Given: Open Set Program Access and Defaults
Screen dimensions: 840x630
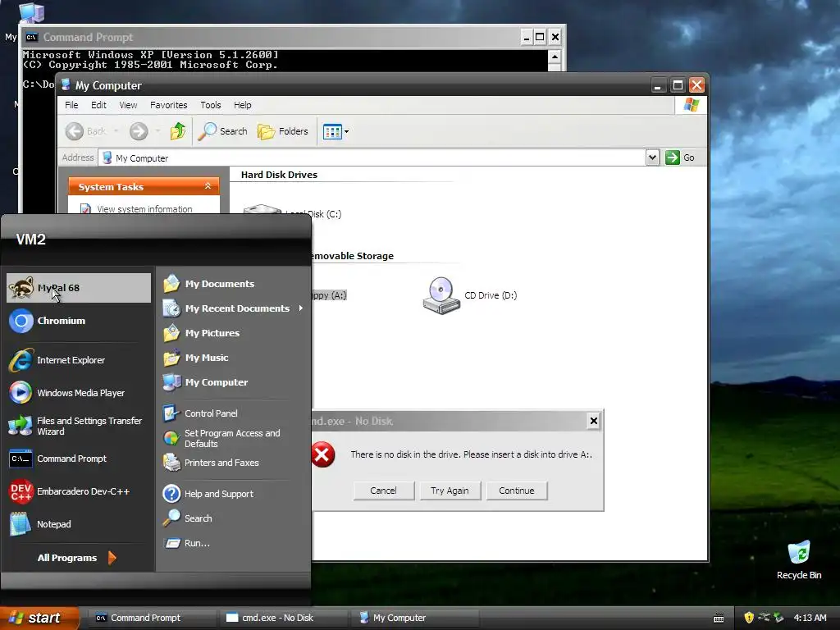Looking at the screenshot, I should tap(233, 438).
